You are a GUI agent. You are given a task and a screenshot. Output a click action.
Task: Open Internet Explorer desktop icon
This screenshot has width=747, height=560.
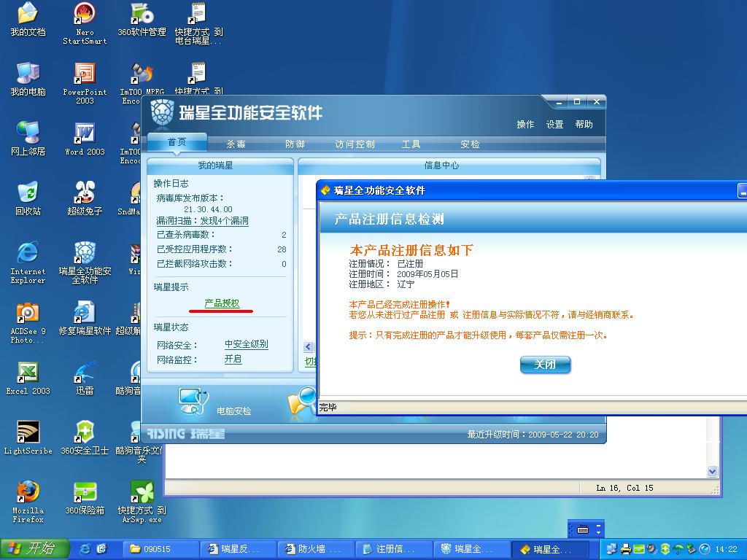tap(28, 262)
